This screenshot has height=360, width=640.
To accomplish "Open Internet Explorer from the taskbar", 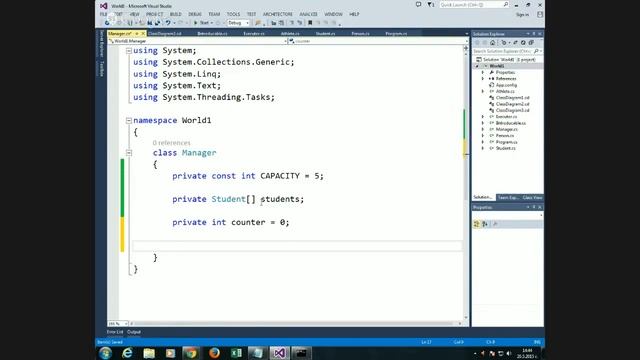I will coord(127,353).
